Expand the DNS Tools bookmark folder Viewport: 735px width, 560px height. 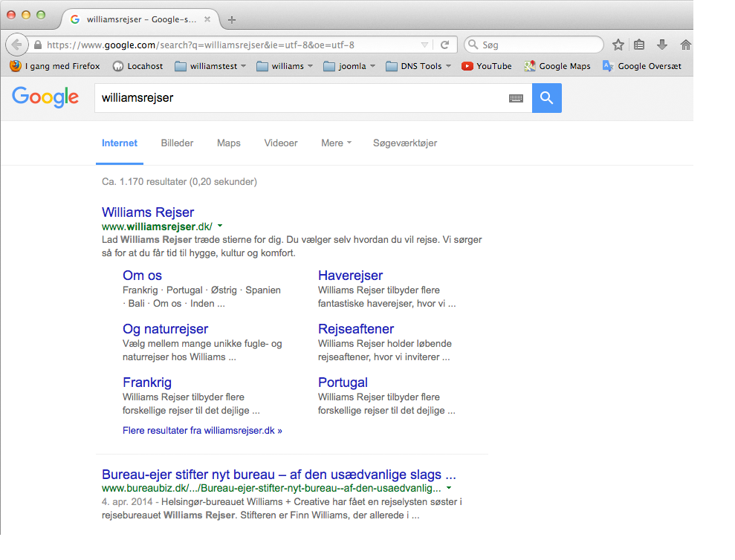(418, 66)
